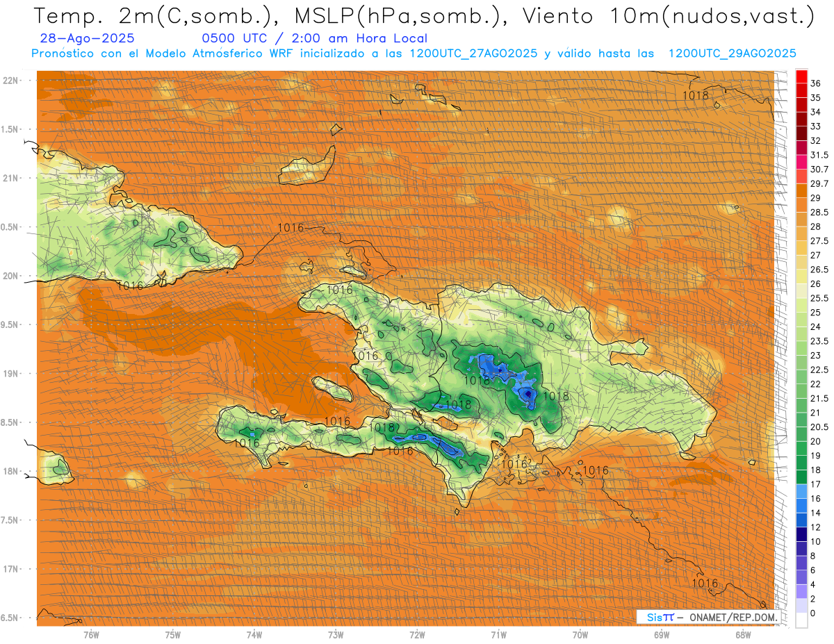Select the green swatch between 19 and 20

(x=801, y=448)
